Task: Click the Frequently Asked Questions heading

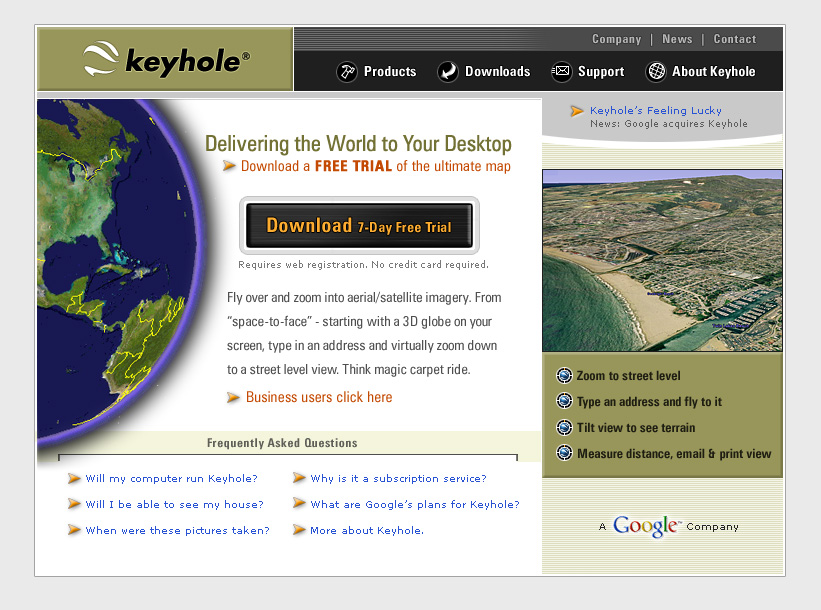Action: click(282, 443)
